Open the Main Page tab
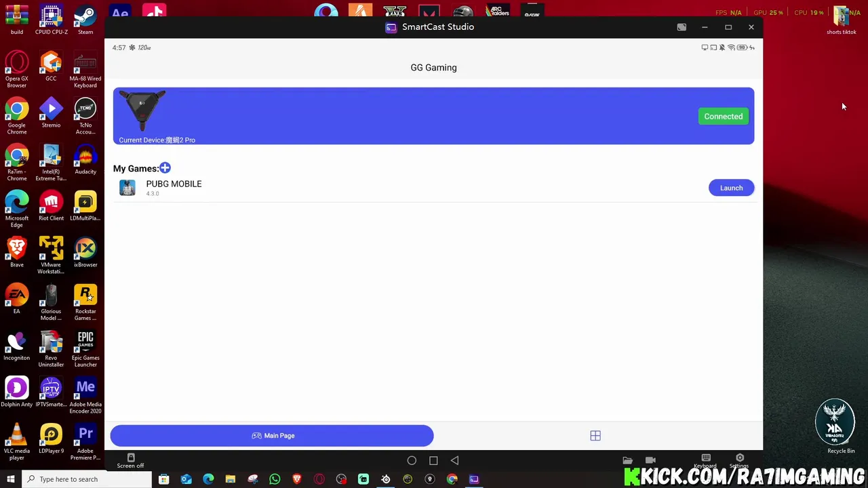 (272, 436)
